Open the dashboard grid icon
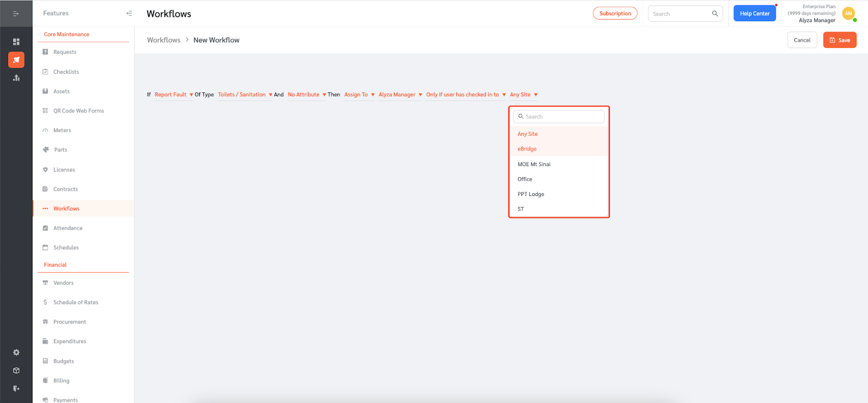 click(16, 42)
